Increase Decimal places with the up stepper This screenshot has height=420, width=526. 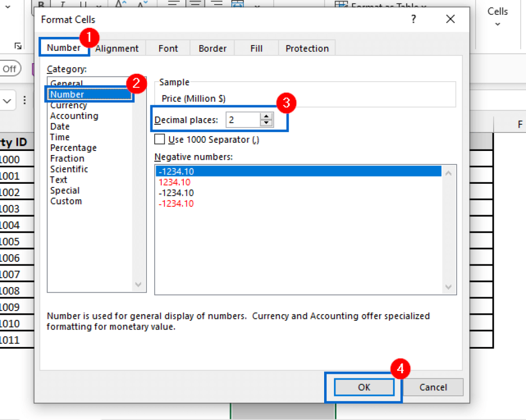tap(266, 117)
